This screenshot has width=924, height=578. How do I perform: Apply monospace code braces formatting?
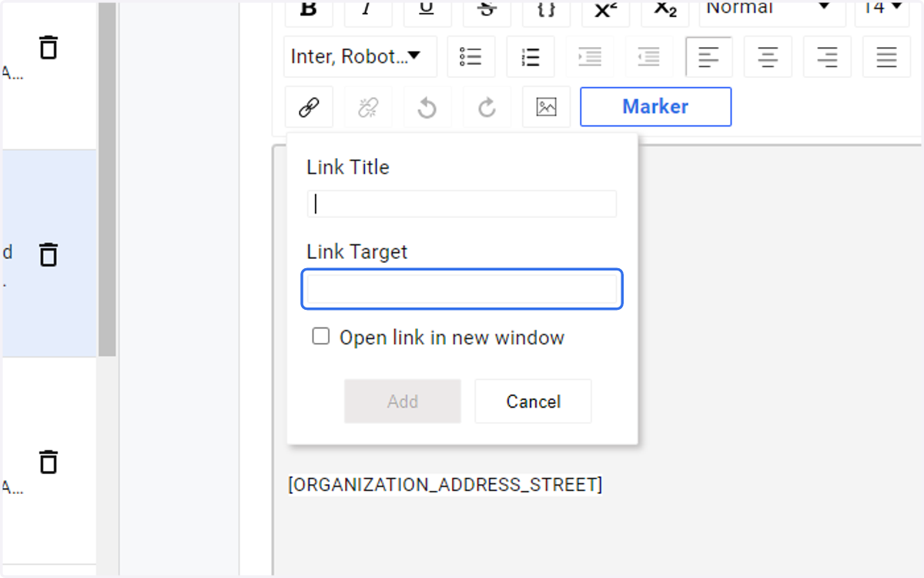click(546, 12)
